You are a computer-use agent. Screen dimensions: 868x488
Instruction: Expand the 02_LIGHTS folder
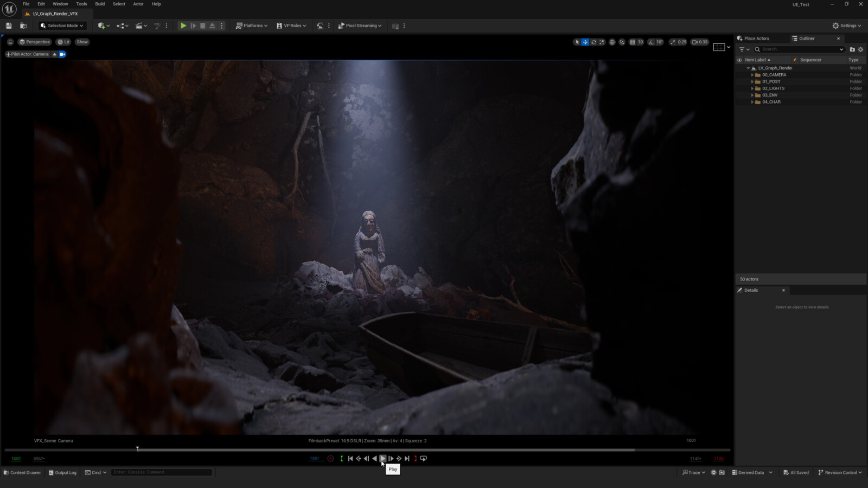pyautogui.click(x=752, y=88)
